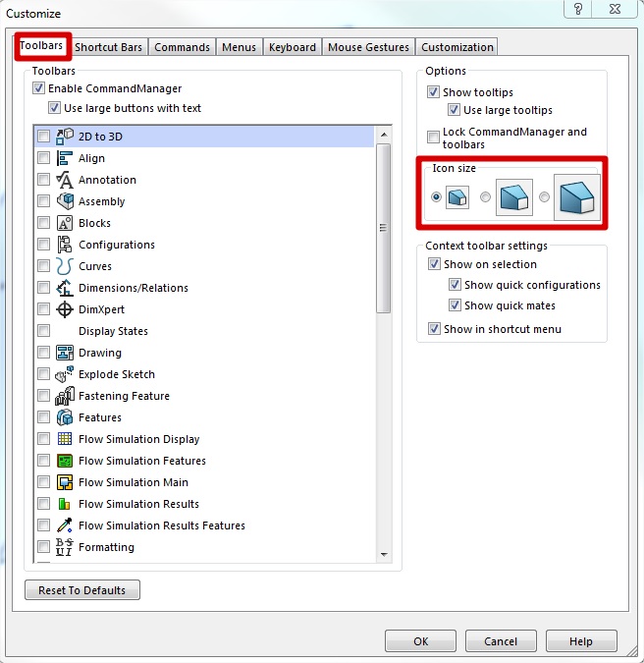Click the Assembly toolbar icon

click(x=65, y=201)
